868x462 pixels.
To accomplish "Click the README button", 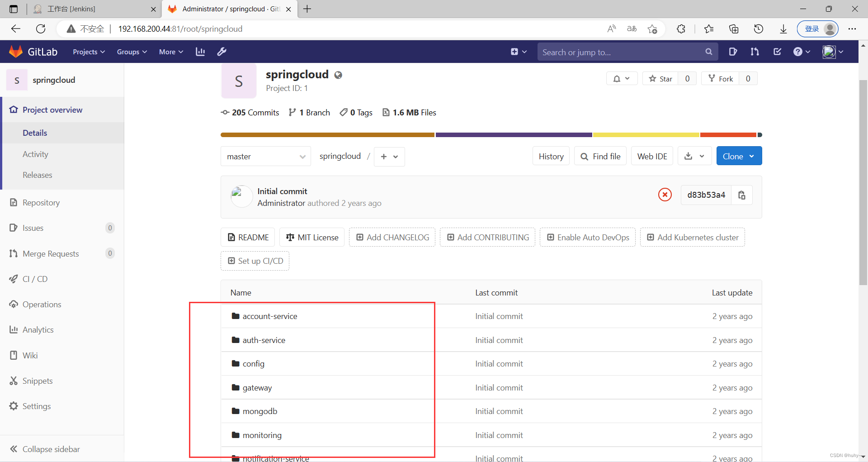I will coord(248,237).
